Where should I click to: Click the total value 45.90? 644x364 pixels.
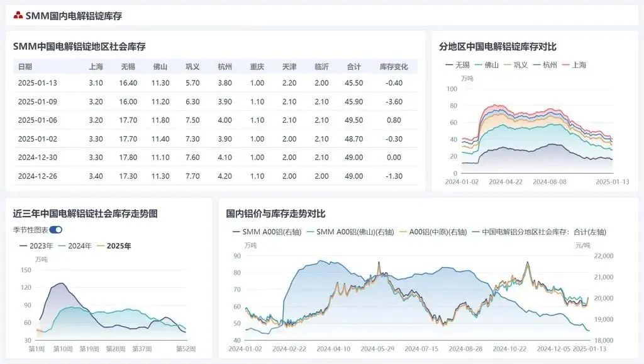point(353,101)
